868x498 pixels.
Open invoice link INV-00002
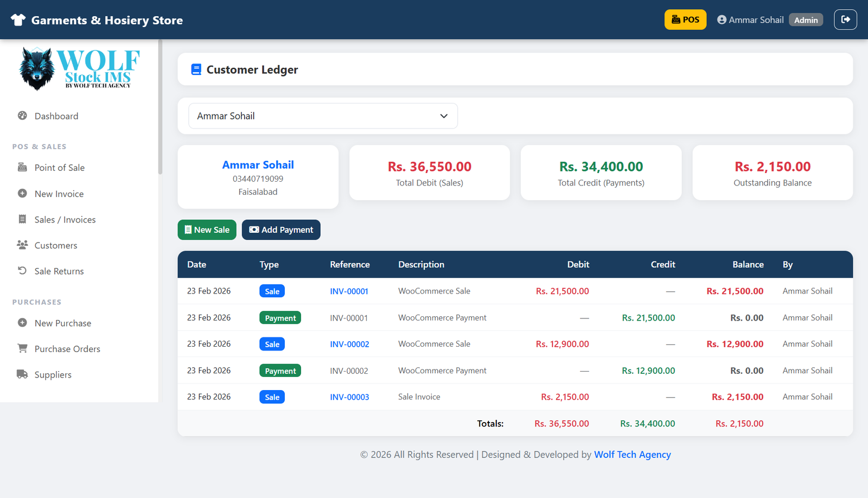(x=349, y=344)
